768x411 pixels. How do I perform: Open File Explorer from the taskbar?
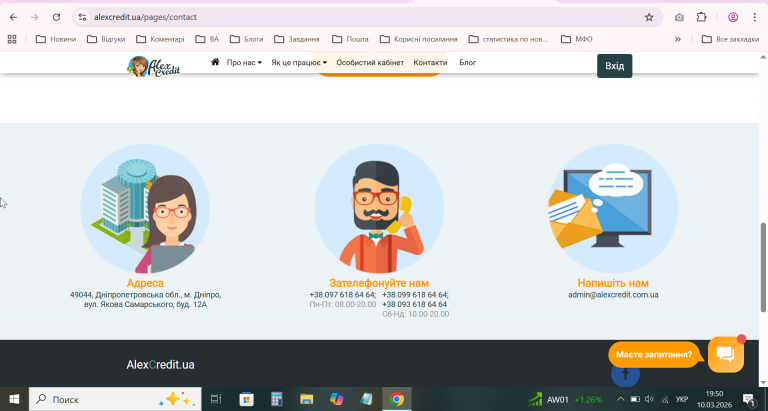(307, 399)
